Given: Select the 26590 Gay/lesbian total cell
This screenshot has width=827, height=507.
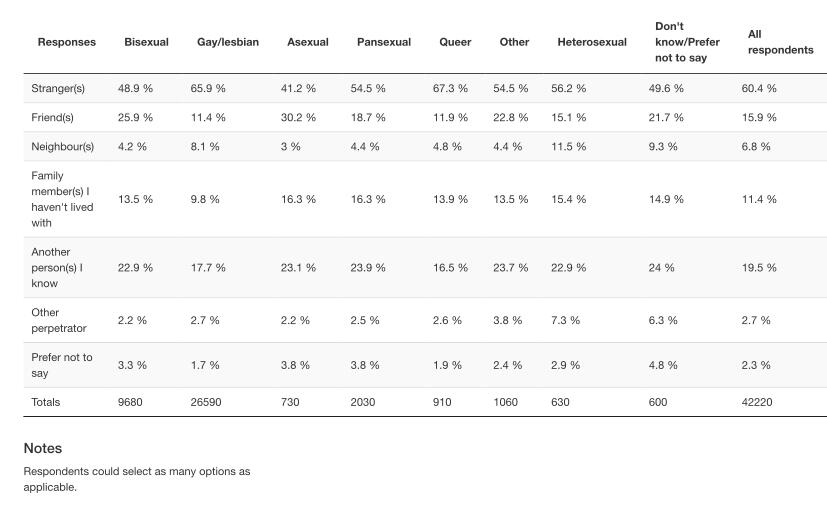Looking at the screenshot, I should point(206,402).
